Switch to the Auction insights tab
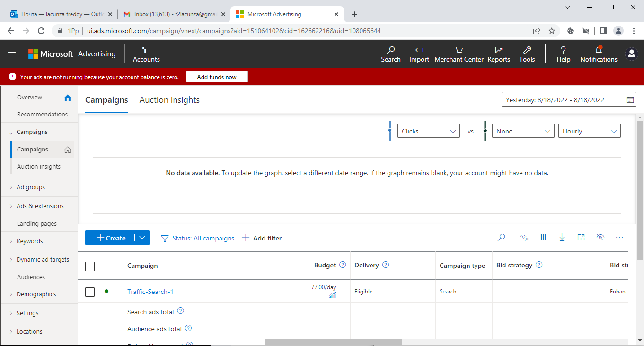 tap(169, 100)
